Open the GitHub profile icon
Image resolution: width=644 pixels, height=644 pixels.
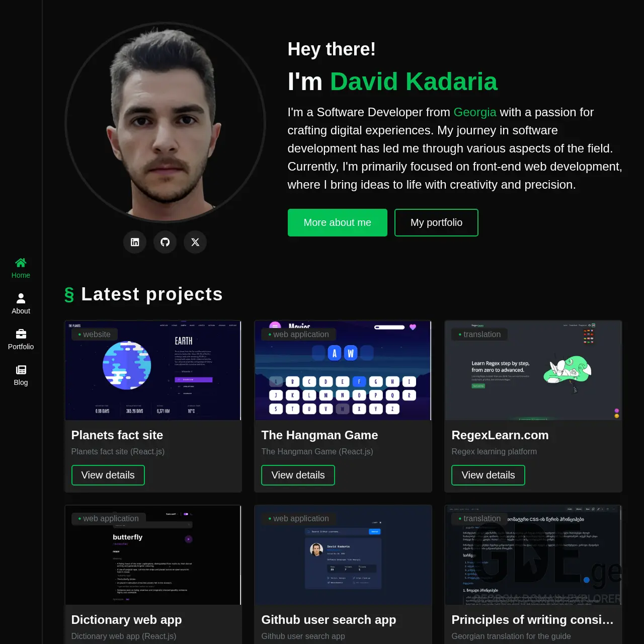[x=165, y=242]
